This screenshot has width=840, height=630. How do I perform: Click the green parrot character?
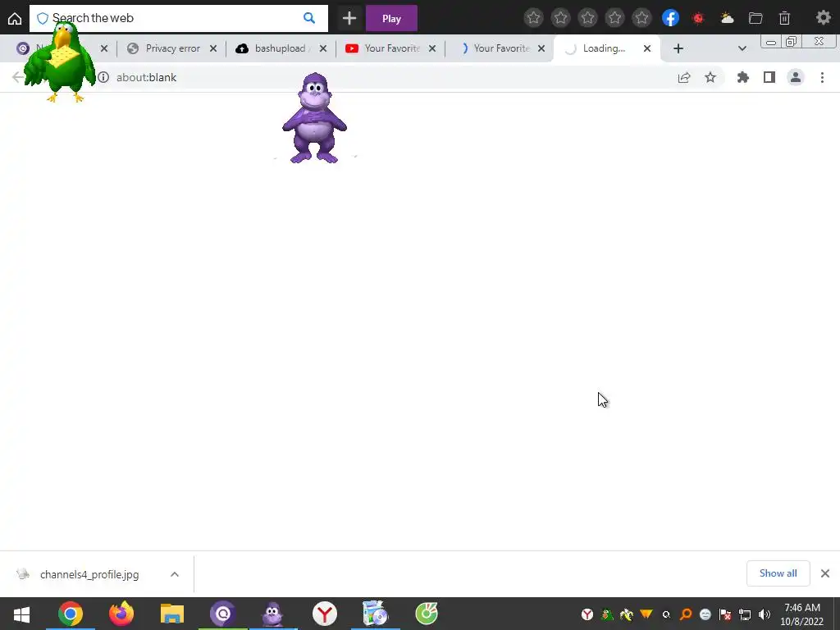tap(61, 62)
